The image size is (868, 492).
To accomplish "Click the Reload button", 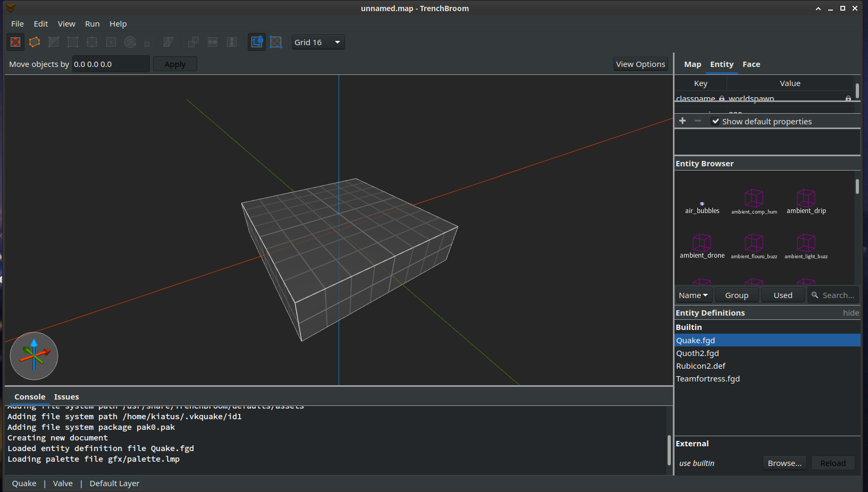I will coord(833,463).
